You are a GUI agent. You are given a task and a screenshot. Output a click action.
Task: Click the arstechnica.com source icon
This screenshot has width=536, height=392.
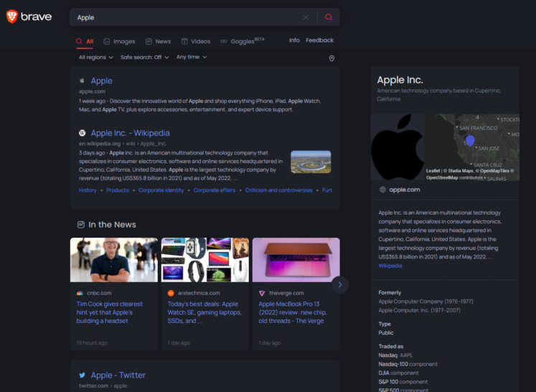(171, 293)
